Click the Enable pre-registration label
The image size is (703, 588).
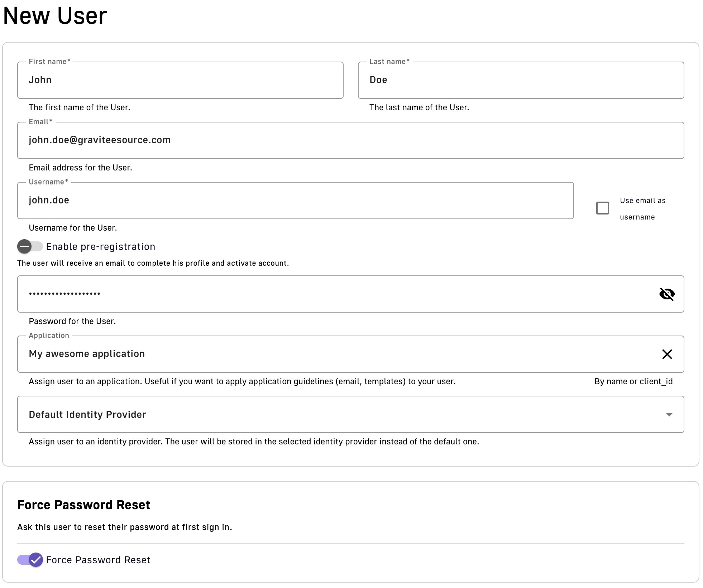(x=100, y=247)
